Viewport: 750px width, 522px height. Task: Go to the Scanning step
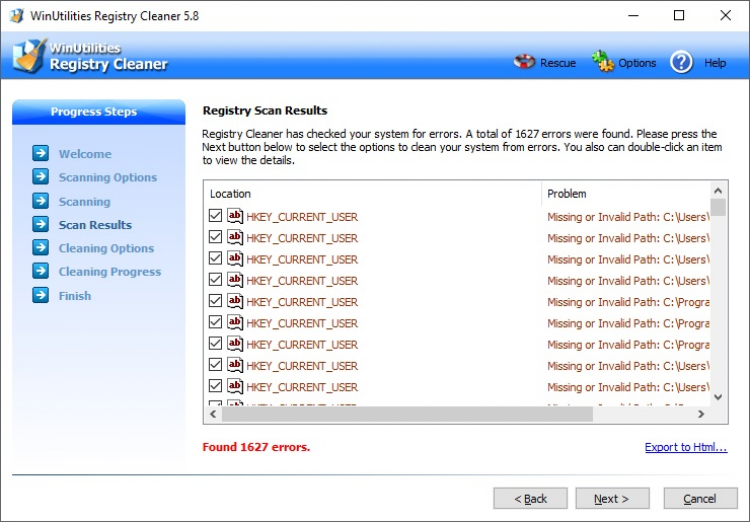pyautogui.click(x=85, y=202)
